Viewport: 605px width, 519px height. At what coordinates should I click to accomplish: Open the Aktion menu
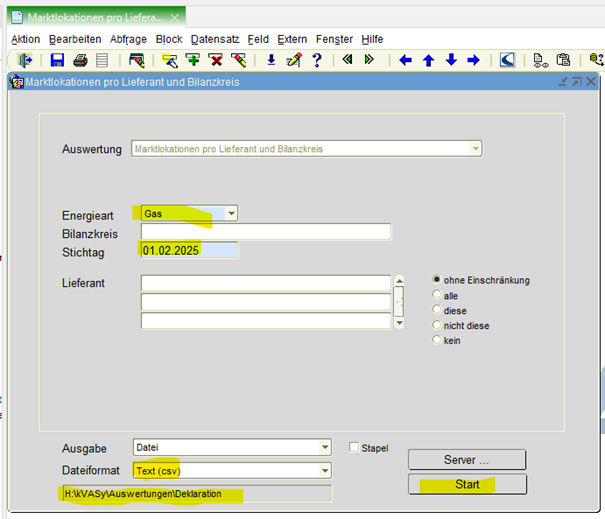pyautogui.click(x=25, y=39)
